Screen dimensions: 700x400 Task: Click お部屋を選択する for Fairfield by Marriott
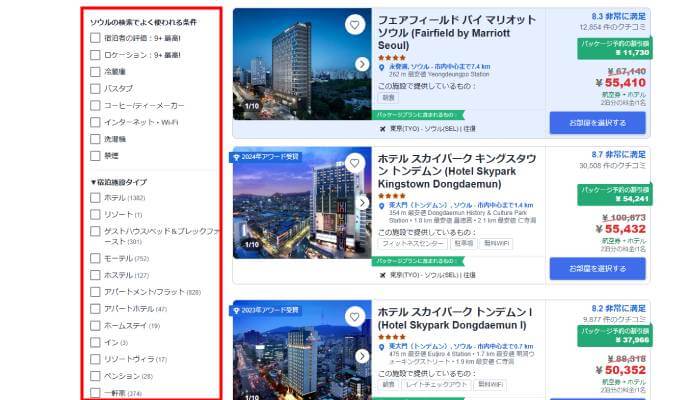tap(597, 123)
